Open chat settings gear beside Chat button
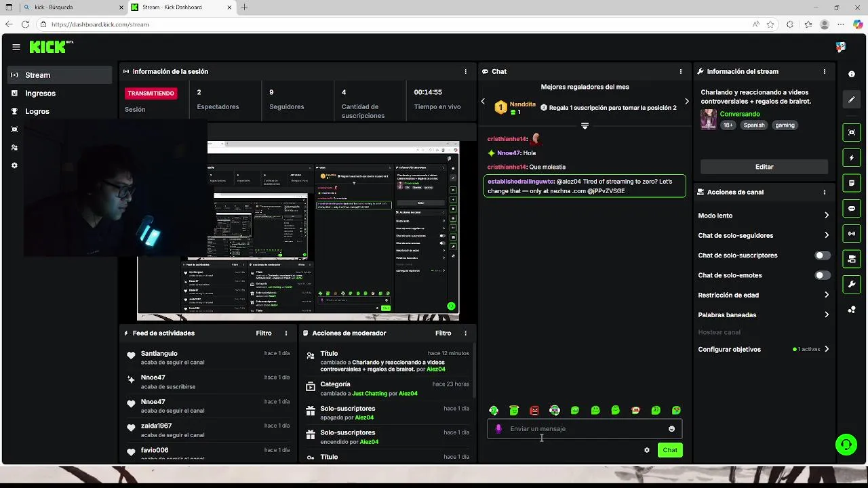Viewport: 868px width, 488px height. click(x=647, y=450)
